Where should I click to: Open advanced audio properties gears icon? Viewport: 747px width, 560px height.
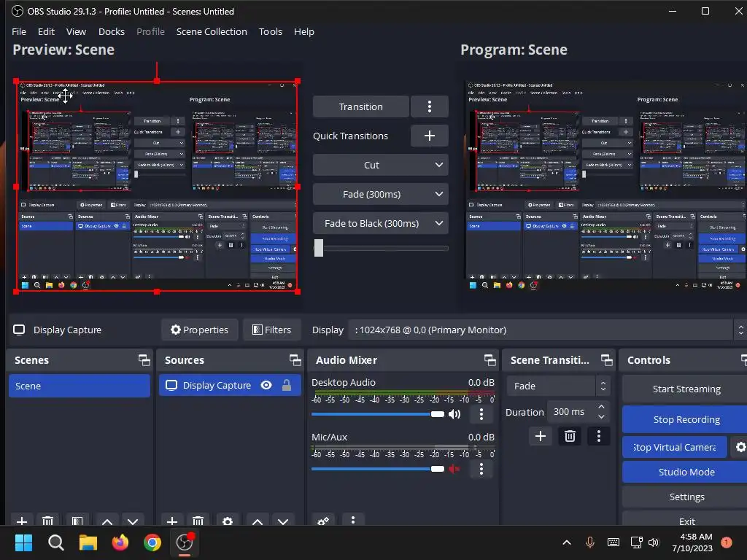[x=323, y=521]
